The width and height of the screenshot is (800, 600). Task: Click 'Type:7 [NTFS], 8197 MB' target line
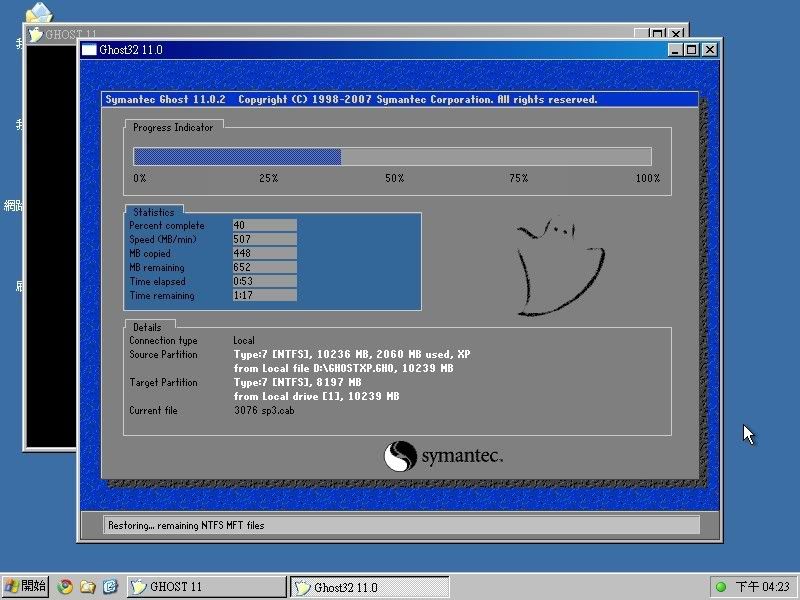coord(297,382)
